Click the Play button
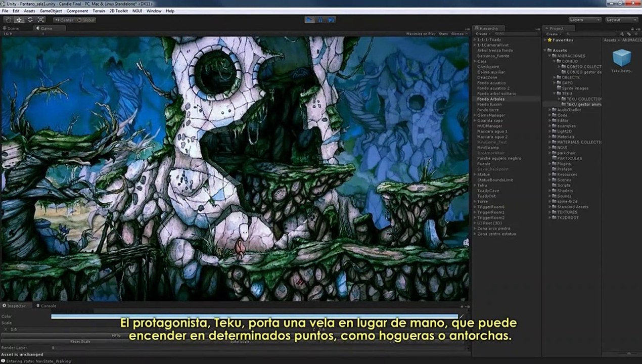 point(310,20)
